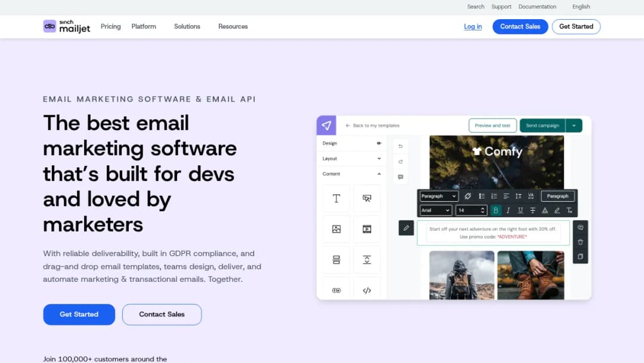Click the Comfy header banner image
644x363 pixels.
(497, 162)
